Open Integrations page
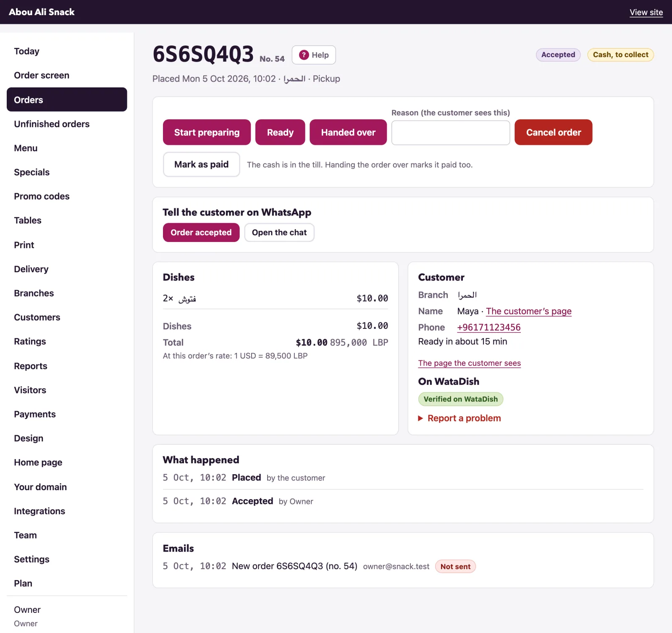The width and height of the screenshot is (672, 633). point(67,511)
